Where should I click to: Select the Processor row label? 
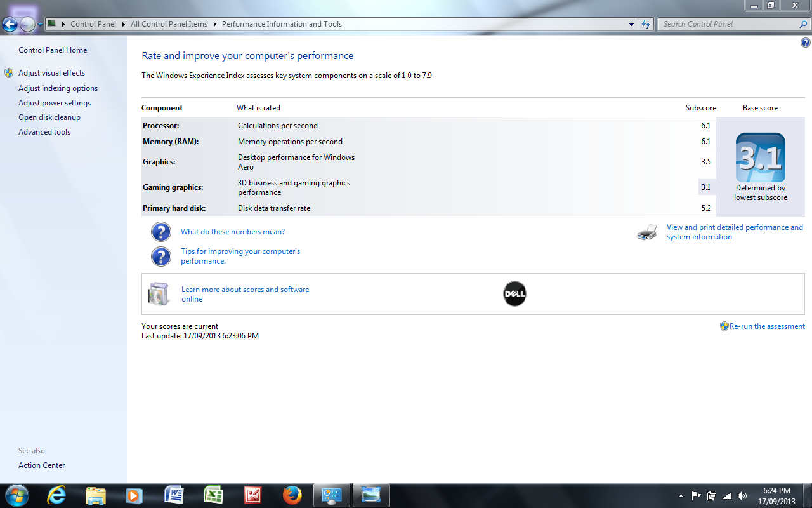[161, 126]
